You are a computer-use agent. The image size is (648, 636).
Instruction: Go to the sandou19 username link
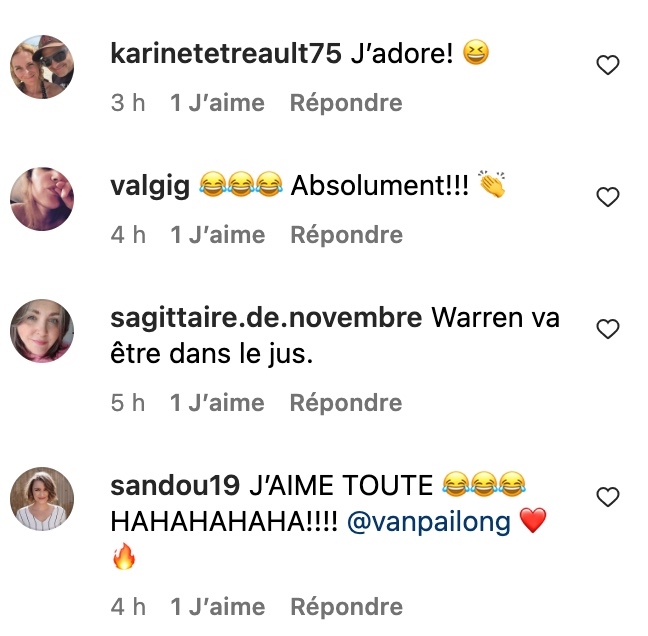(175, 485)
